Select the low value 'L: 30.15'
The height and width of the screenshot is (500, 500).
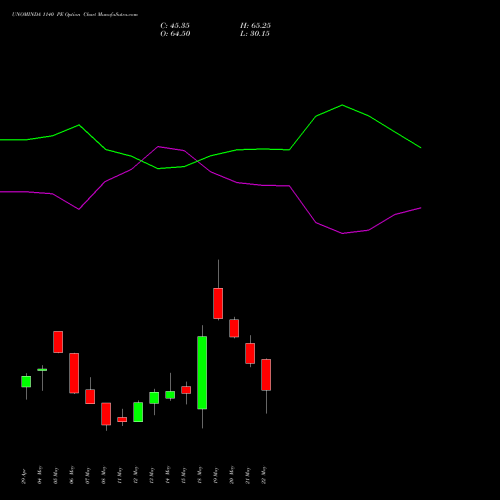255,34
